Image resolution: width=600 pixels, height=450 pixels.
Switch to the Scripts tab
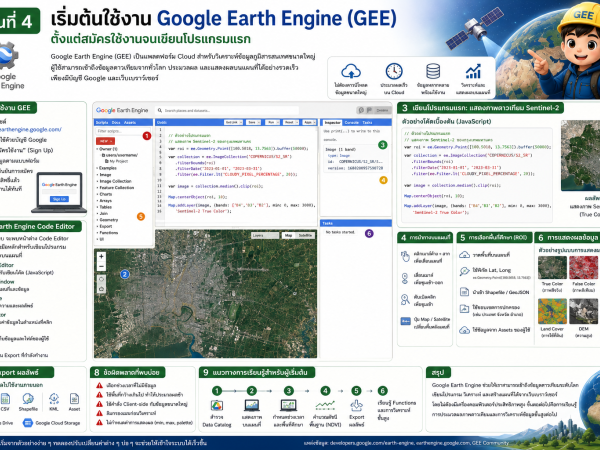(102, 122)
